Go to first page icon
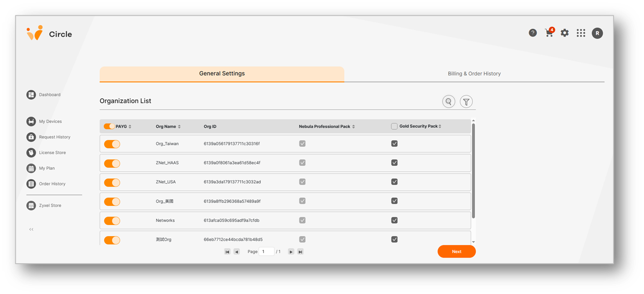 point(227,252)
